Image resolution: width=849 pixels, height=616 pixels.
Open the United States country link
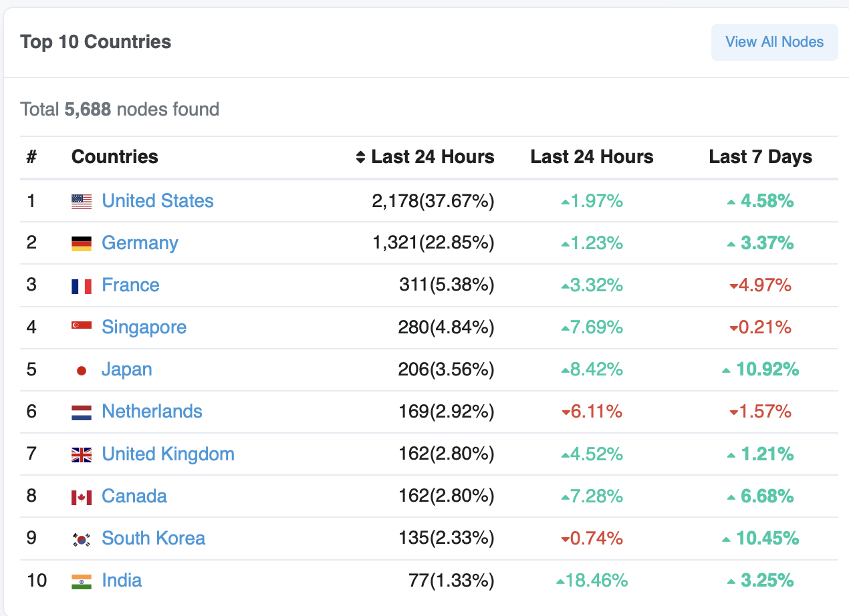tap(158, 201)
